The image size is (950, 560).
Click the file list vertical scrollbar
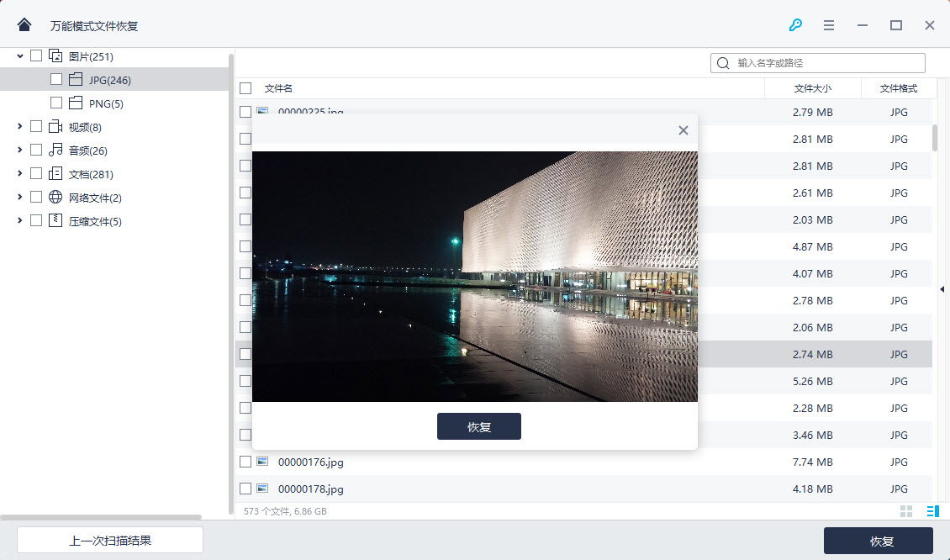click(x=935, y=139)
